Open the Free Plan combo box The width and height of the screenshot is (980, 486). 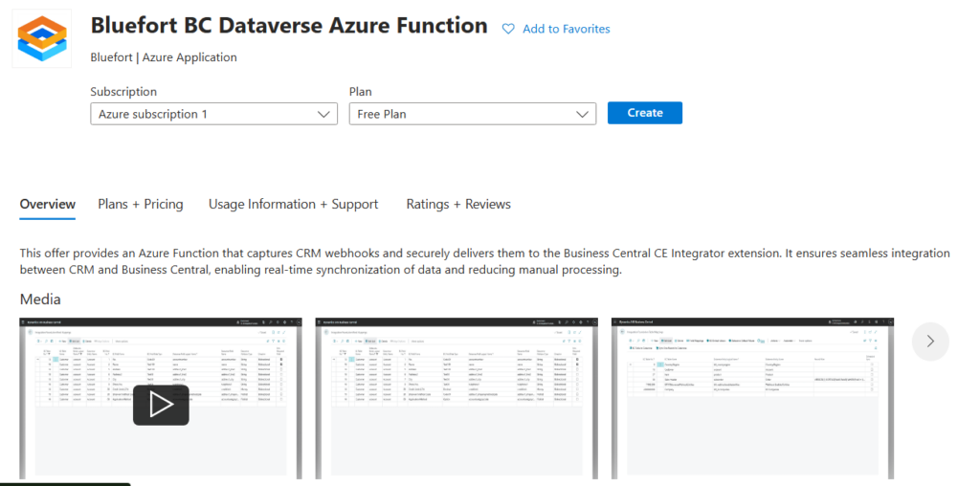tap(473, 114)
